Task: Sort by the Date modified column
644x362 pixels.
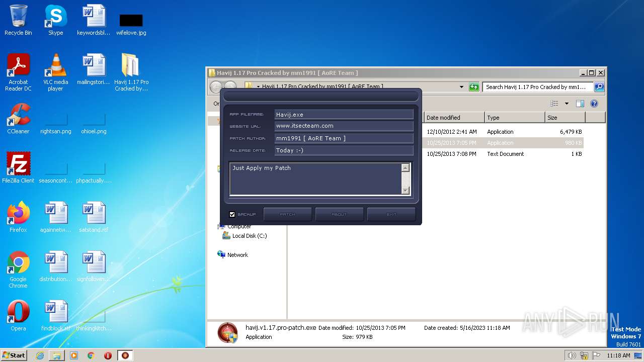Action: (454, 118)
